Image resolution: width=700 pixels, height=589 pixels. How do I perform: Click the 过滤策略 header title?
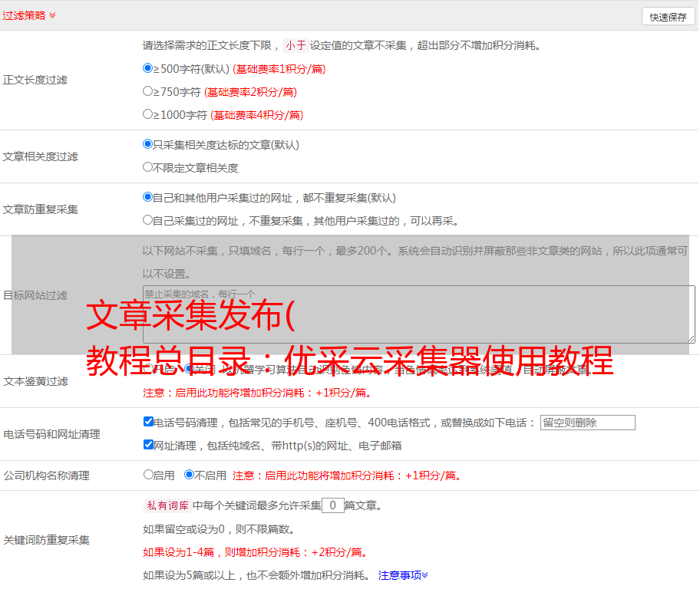(24, 15)
